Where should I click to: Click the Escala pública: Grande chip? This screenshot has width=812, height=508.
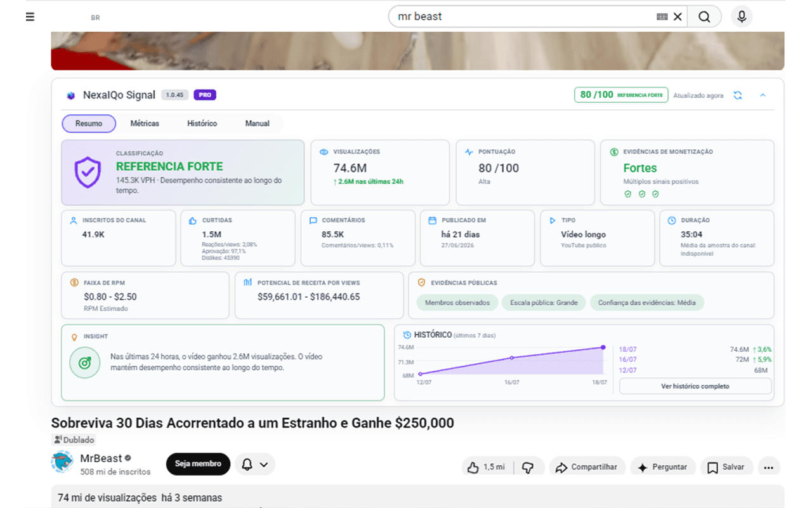pyautogui.click(x=544, y=303)
